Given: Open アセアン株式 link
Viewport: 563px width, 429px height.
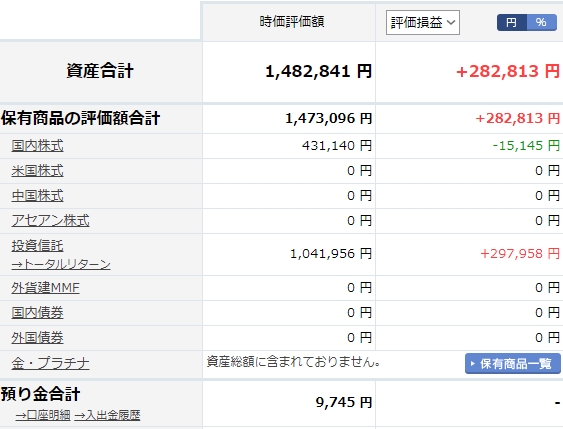Looking at the screenshot, I should pyautogui.click(x=50, y=221).
